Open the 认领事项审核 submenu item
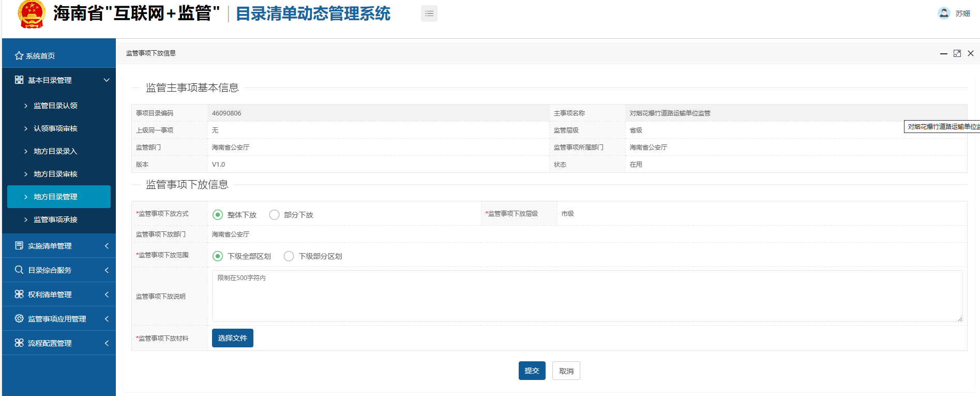 click(x=59, y=128)
